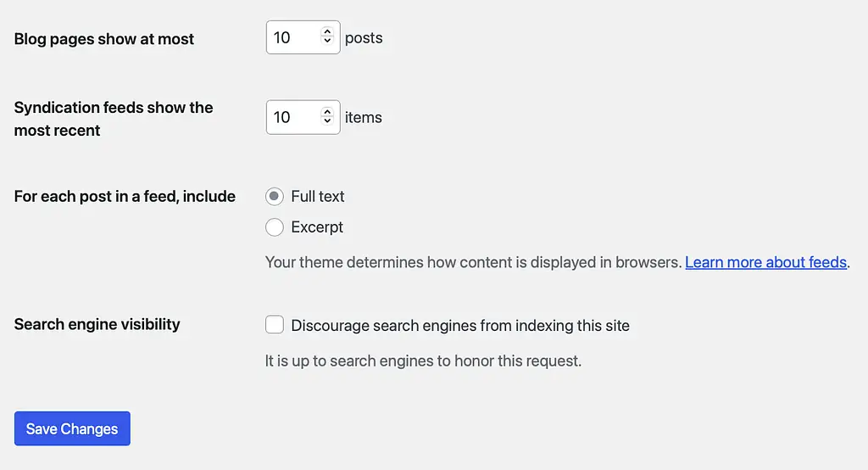
Task: Click the down arrow on blog posts stepper
Action: [x=327, y=42]
